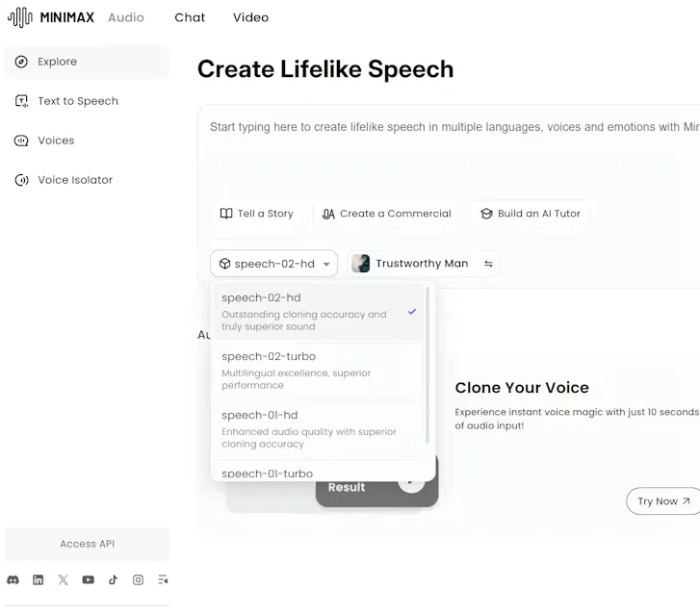Click into the speech text input area
700x616 pixels.
[x=449, y=152]
